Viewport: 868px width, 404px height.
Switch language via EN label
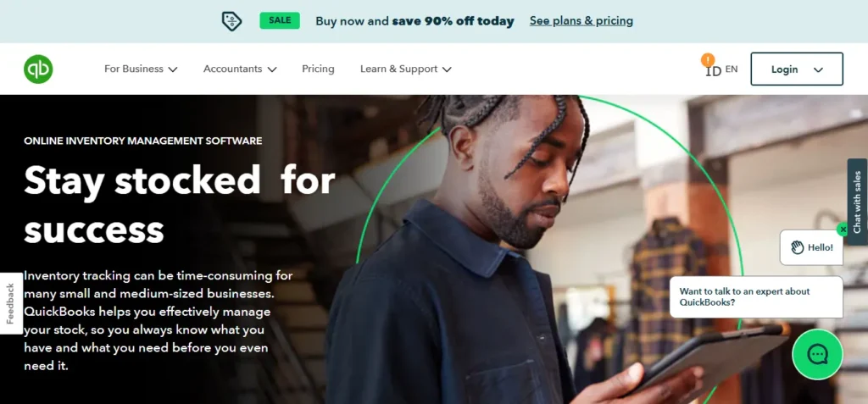(732, 69)
